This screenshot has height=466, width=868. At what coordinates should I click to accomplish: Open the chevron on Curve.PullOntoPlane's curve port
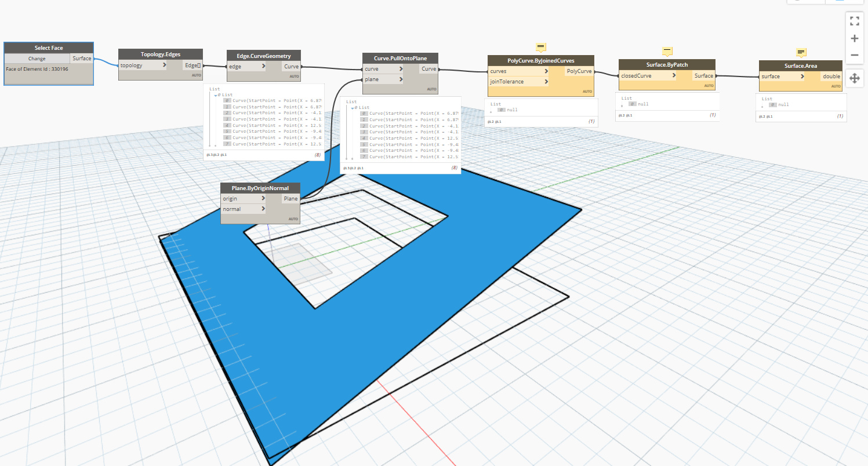point(401,69)
